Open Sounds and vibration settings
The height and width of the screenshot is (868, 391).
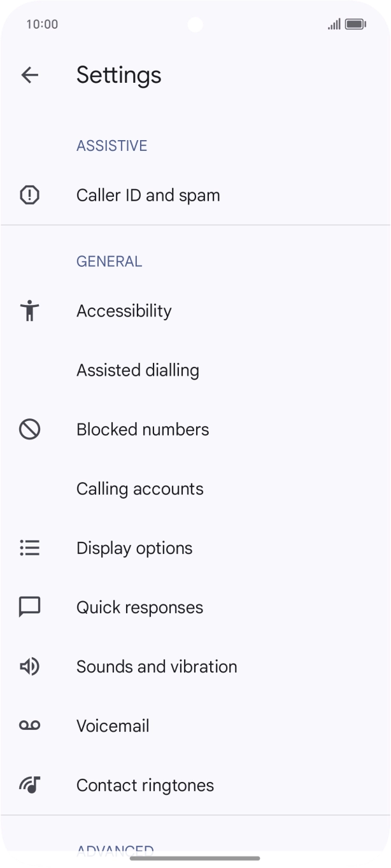tap(157, 666)
